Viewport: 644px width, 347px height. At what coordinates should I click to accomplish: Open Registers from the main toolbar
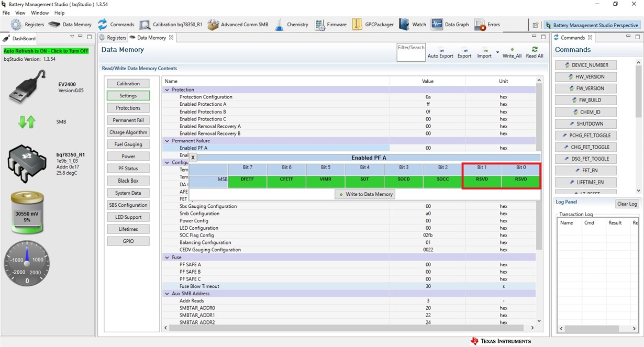coord(27,25)
